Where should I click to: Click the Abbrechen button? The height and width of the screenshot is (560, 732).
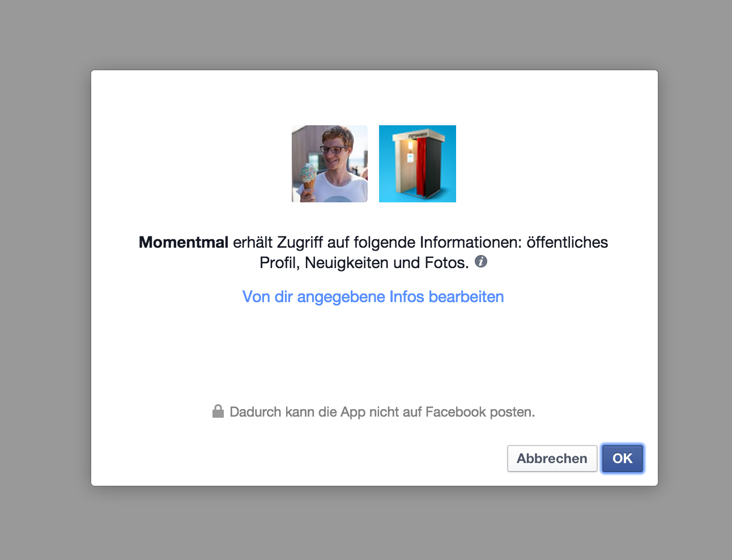pyautogui.click(x=552, y=459)
